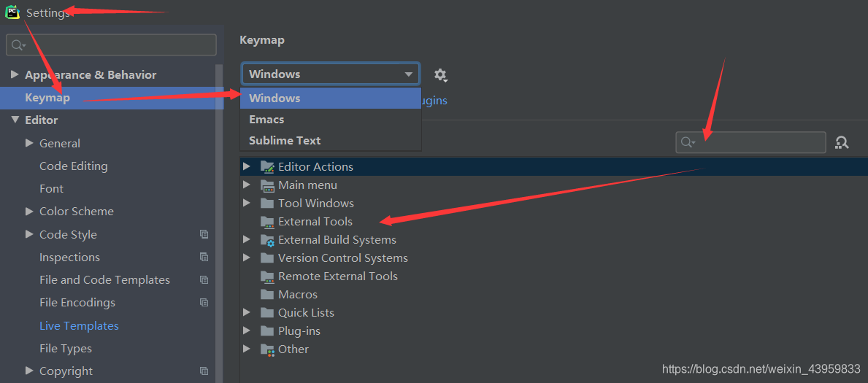Click the Plug-ins folder icon
The height and width of the screenshot is (383, 868).
pyautogui.click(x=267, y=331)
